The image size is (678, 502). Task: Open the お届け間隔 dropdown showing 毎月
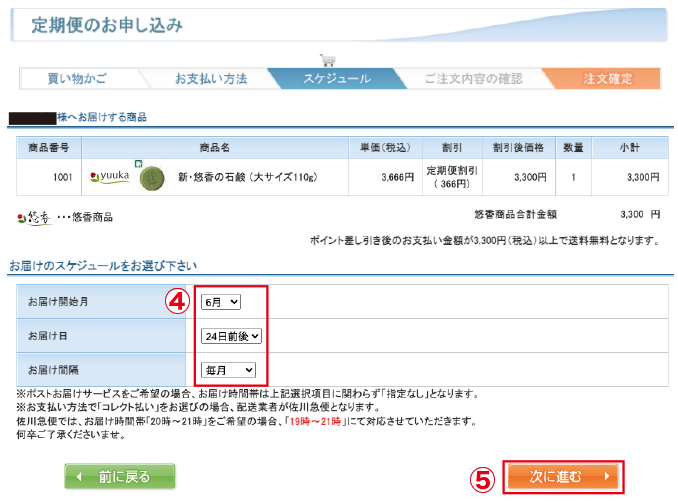(228, 370)
